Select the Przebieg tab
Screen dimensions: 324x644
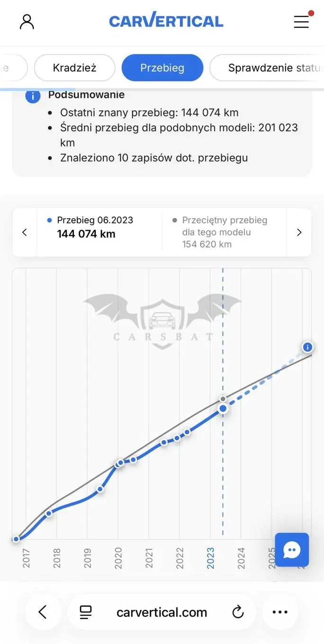tap(162, 68)
